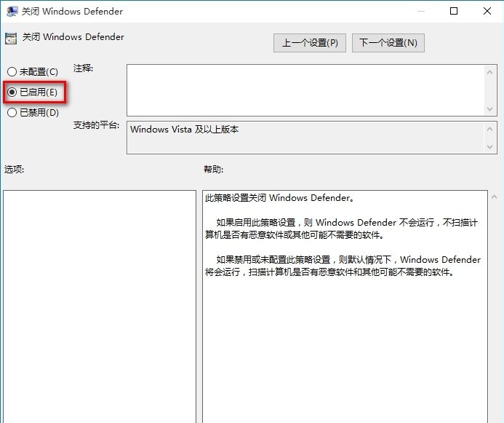Click the '支持的平台:' label

[97, 124]
